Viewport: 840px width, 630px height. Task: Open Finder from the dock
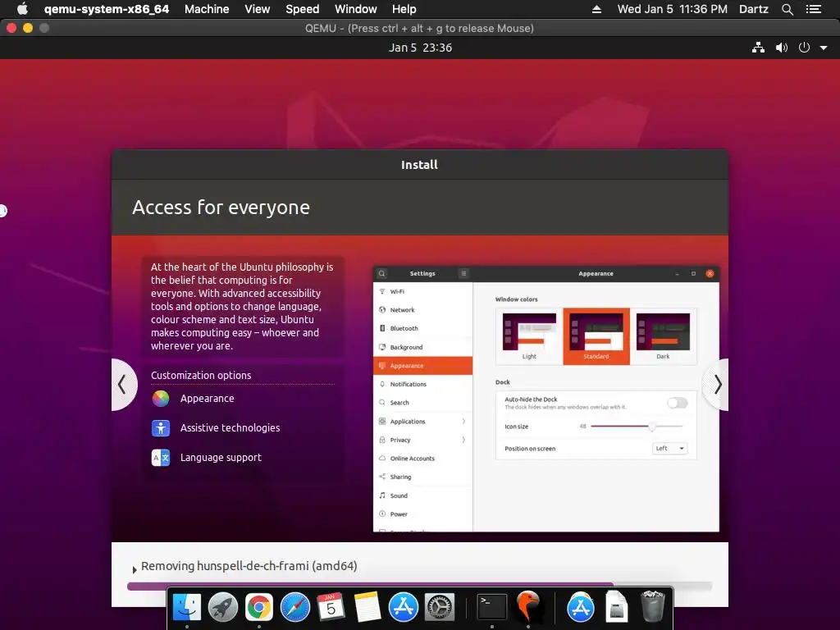tap(187, 607)
